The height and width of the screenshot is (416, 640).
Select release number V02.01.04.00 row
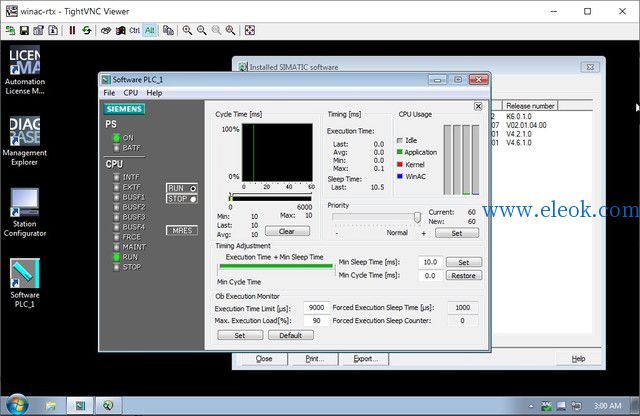[526, 125]
